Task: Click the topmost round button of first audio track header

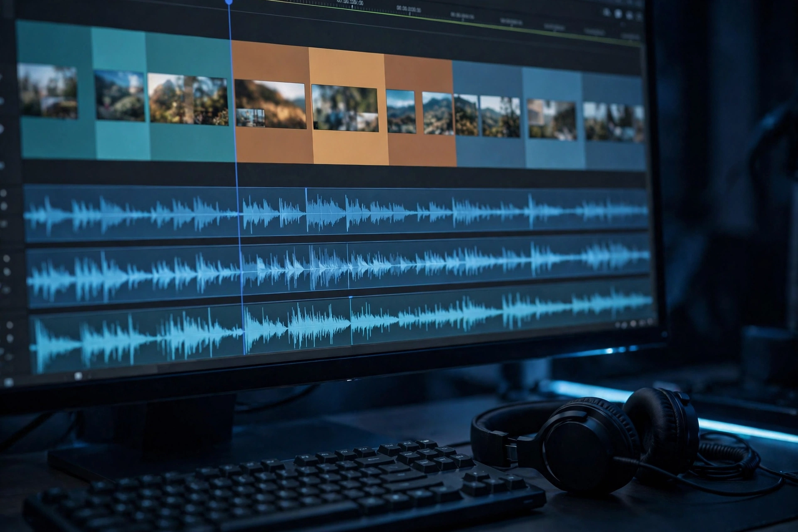Action: (x=4, y=193)
